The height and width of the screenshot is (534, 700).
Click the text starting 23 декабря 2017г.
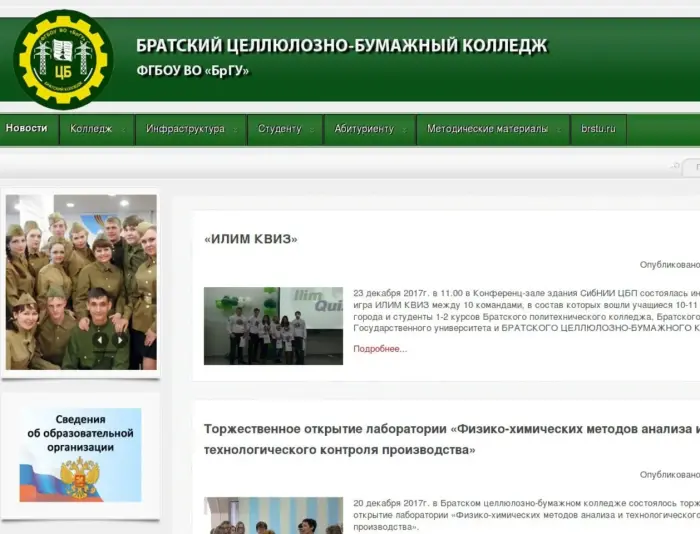526,311
